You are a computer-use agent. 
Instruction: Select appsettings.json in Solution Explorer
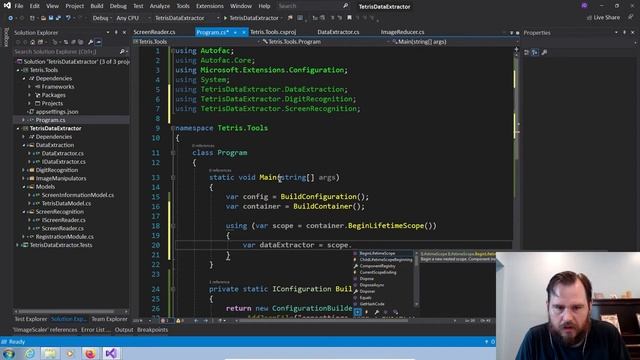coord(57,111)
